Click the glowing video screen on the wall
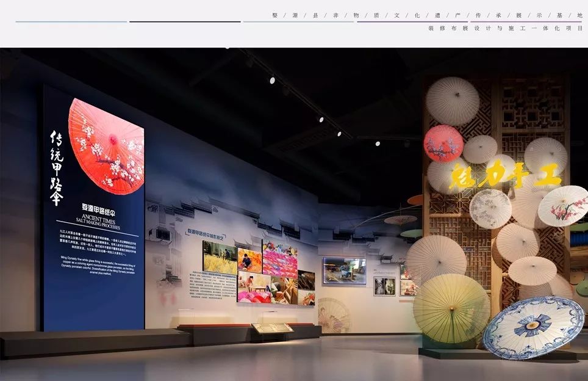This screenshot has width=588, height=381. coord(344,270)
